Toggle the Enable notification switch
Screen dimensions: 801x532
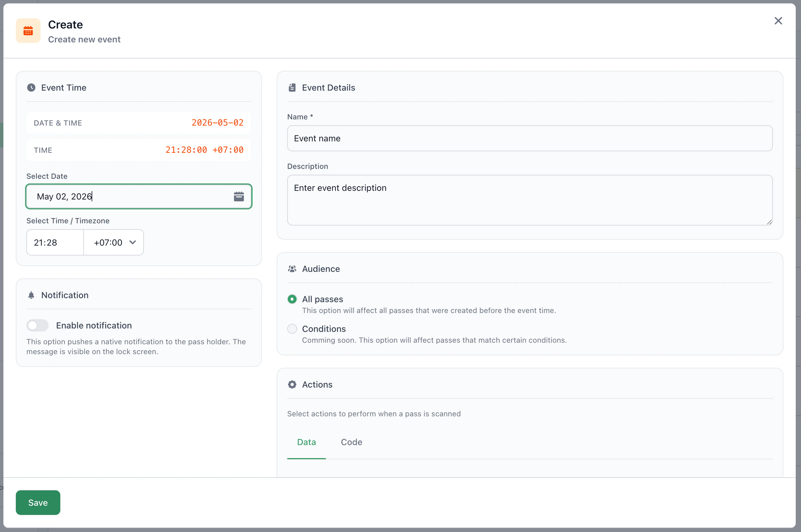pos(38,325)
